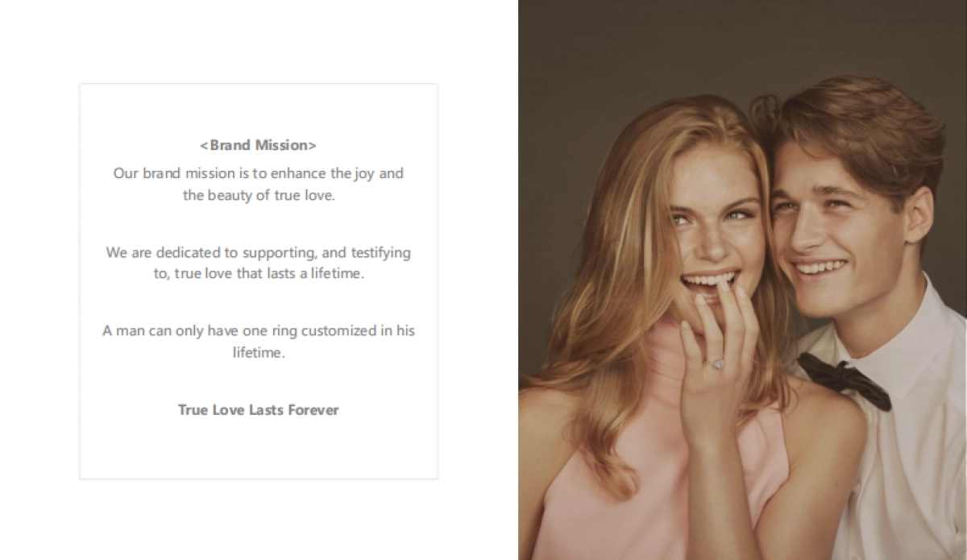Click "A man can only have one ring" sentence
The height and width of the screenshot is (560, 967).
point(258,330)
